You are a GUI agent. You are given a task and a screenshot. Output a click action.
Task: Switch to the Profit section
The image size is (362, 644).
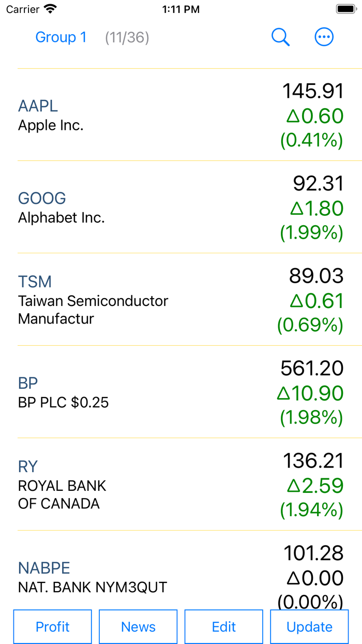52,626
